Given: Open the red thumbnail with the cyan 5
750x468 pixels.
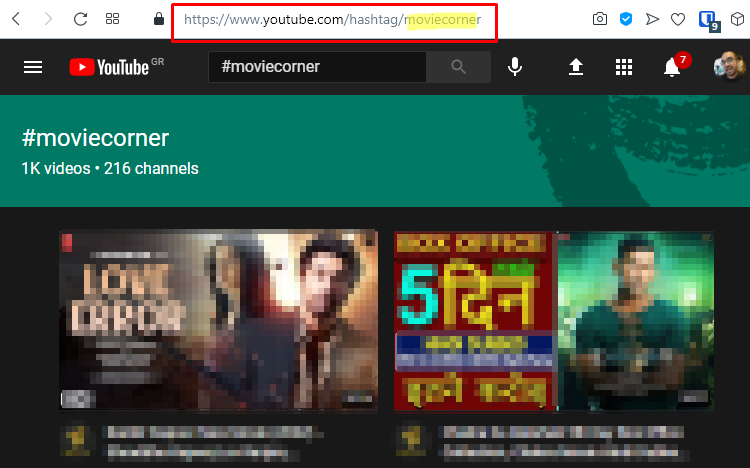Looking at the screenshot, I should [554, 321].
